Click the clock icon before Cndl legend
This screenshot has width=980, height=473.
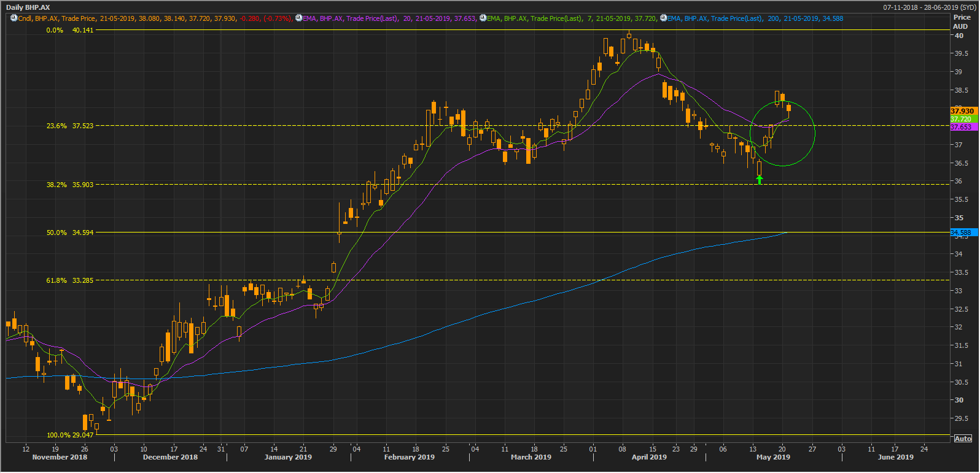(x=14, y=18)
